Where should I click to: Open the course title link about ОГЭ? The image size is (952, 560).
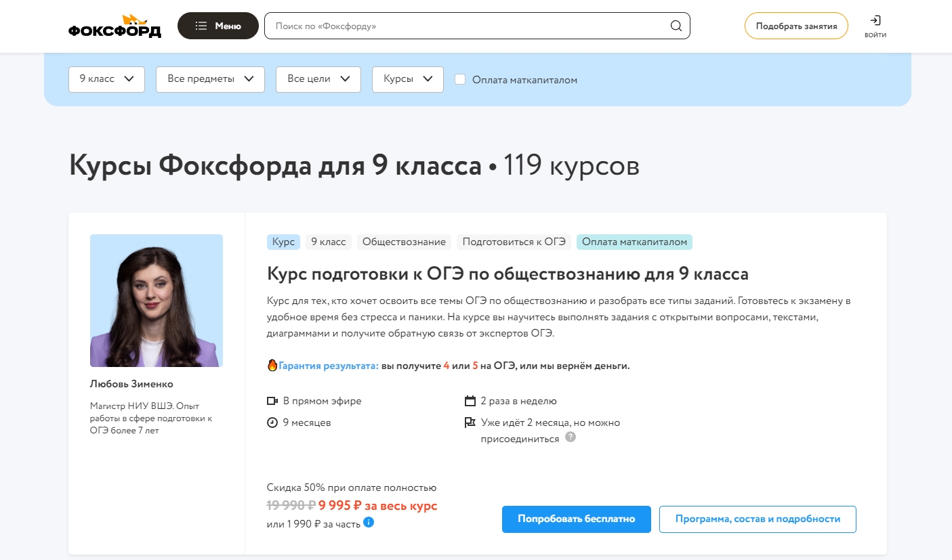[x=508, y=274]
